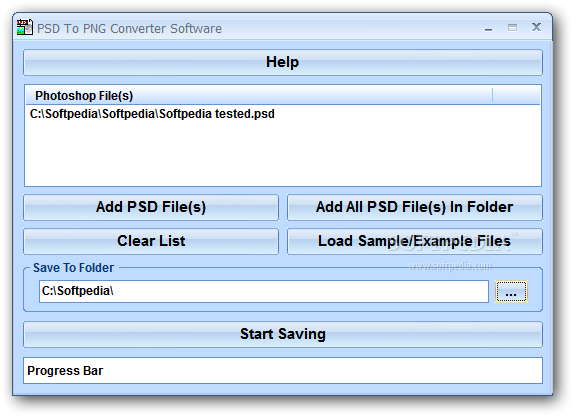The image size is (573, 416).
Task: Click Add All PSD File(s) In Folder
Action: pos(415,207)
